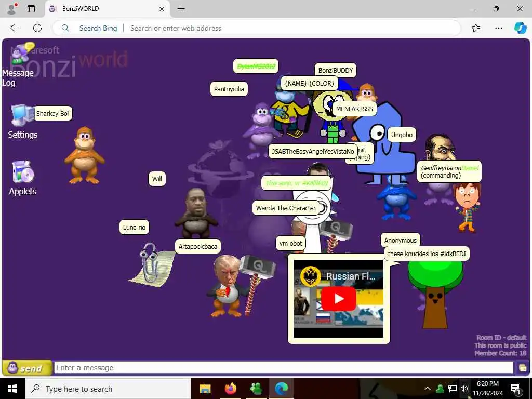Open the browser favorites star icon
This screenshot has width=532, height=399.
point(476,28)
